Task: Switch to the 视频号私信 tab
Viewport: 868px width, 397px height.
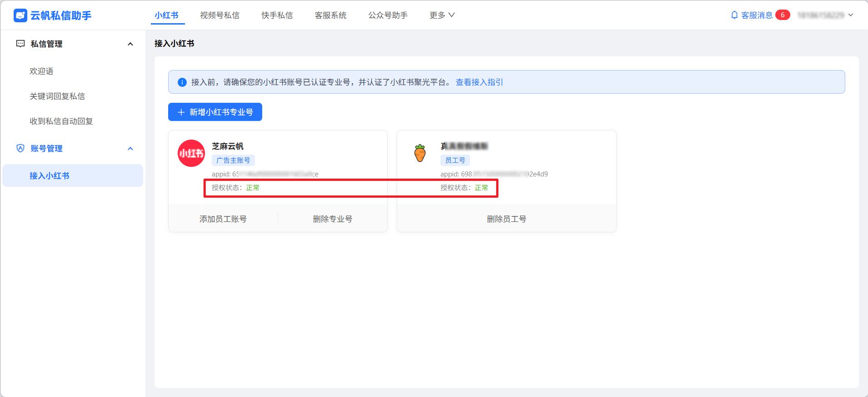Action: coord(219,15)
